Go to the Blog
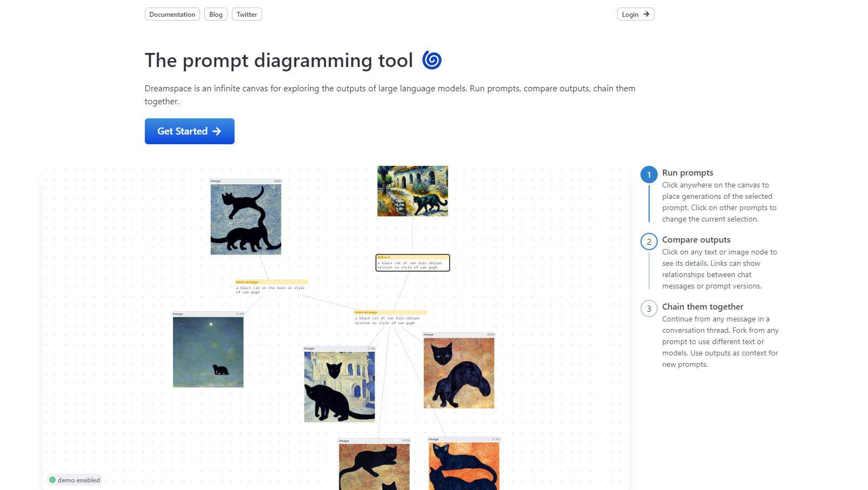 216,14
